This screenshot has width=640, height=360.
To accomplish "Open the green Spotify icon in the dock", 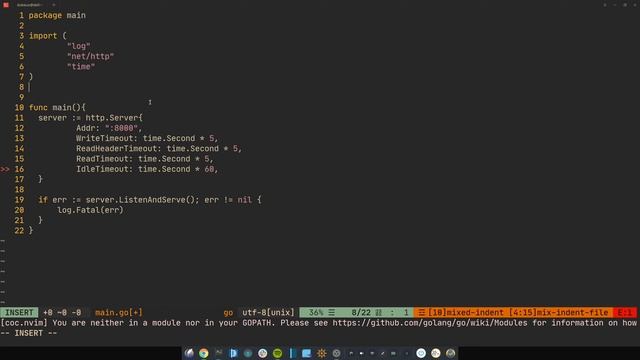I will (277, 353).
